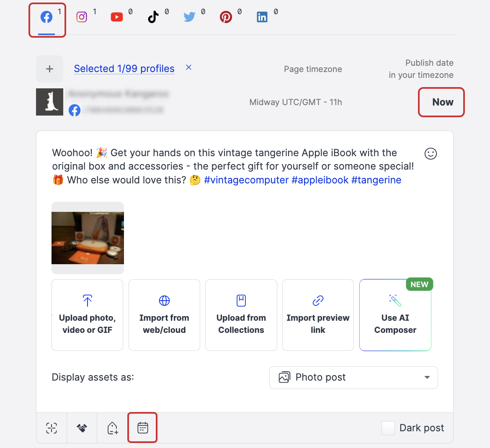490x448 pixels.
Task: Open the Instagram network tab
Action: click(x=82, y=17)
